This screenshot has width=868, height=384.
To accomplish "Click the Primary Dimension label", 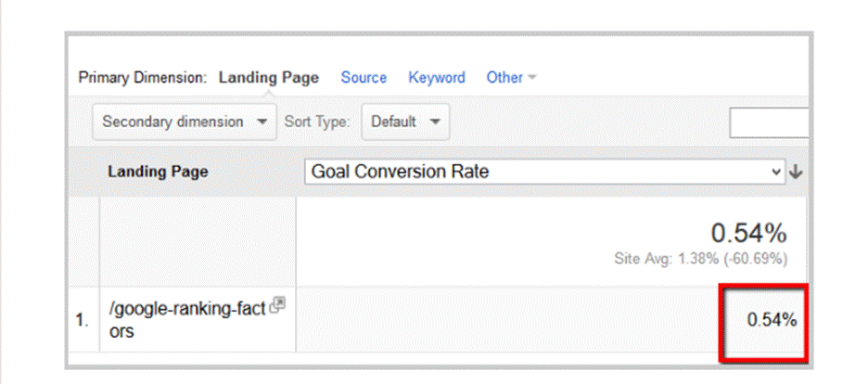I will (x=144, y=78).
